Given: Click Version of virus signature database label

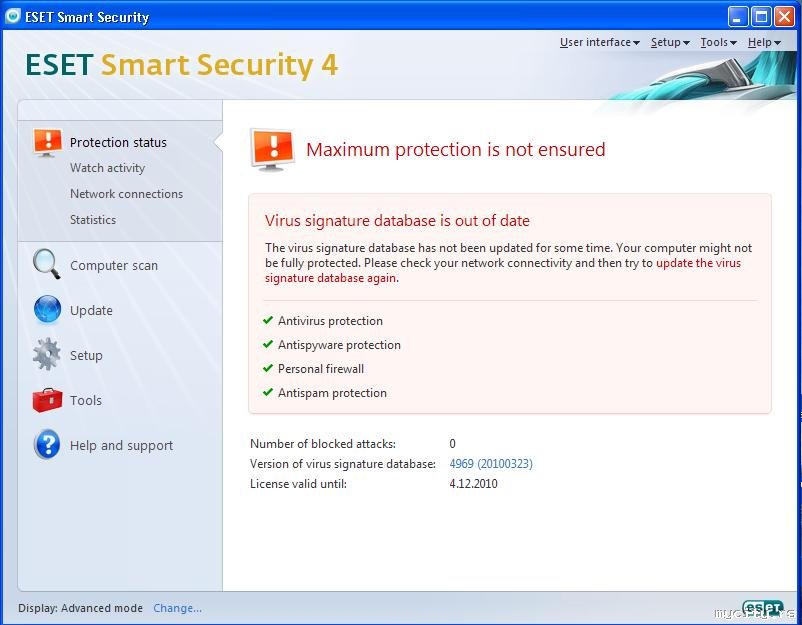Looking at the screenshot, I should click(343, 464).
